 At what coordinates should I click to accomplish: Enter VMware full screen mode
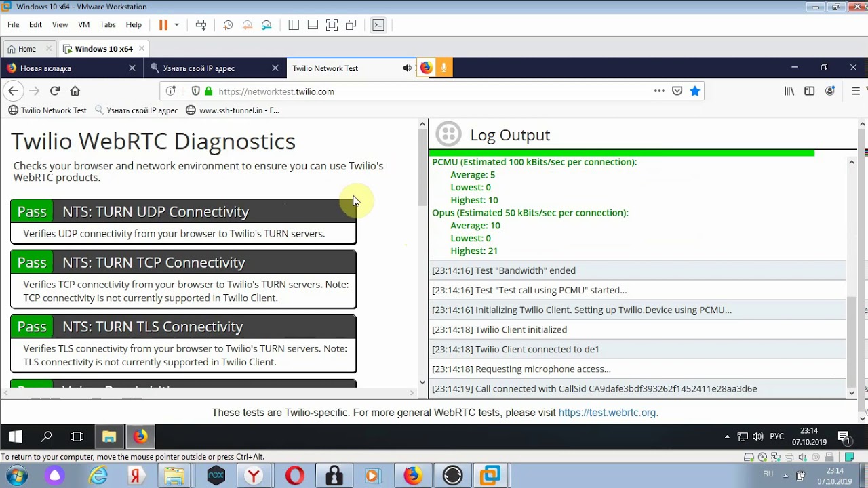(x=332, y=24)
